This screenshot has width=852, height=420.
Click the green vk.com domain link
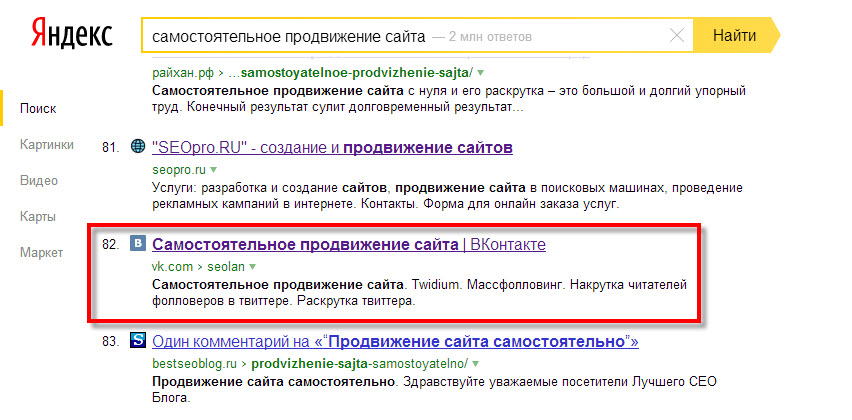pos(171,268)
